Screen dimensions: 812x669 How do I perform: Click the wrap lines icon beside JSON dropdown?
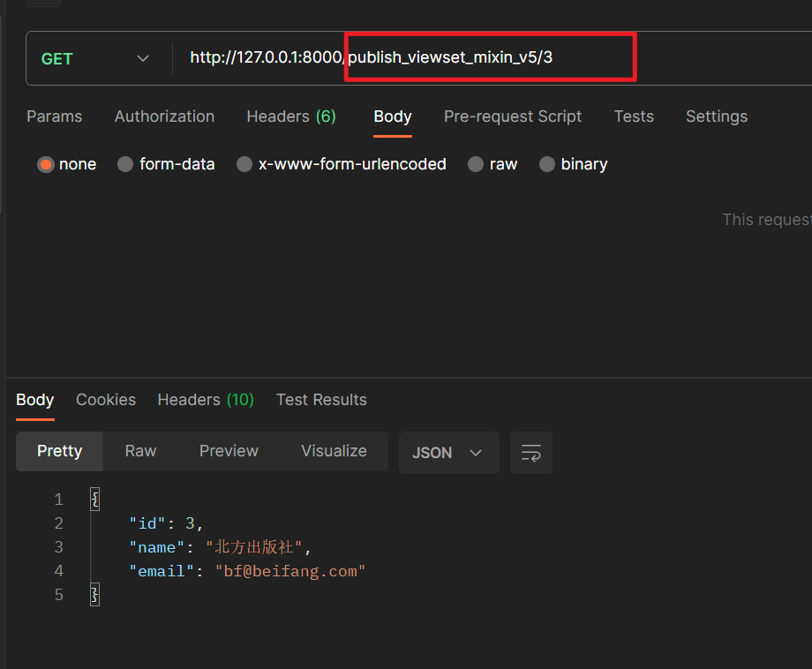(530, 452)
